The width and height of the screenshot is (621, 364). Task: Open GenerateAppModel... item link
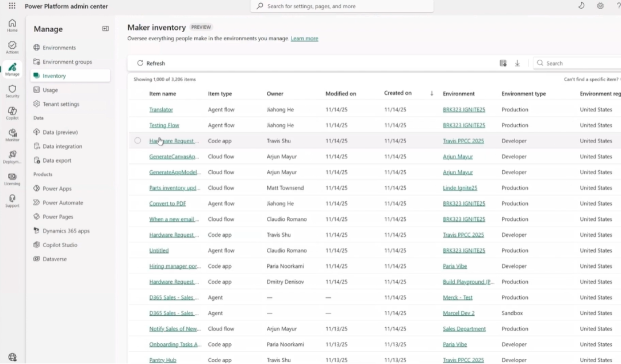[x=175, y=172]
